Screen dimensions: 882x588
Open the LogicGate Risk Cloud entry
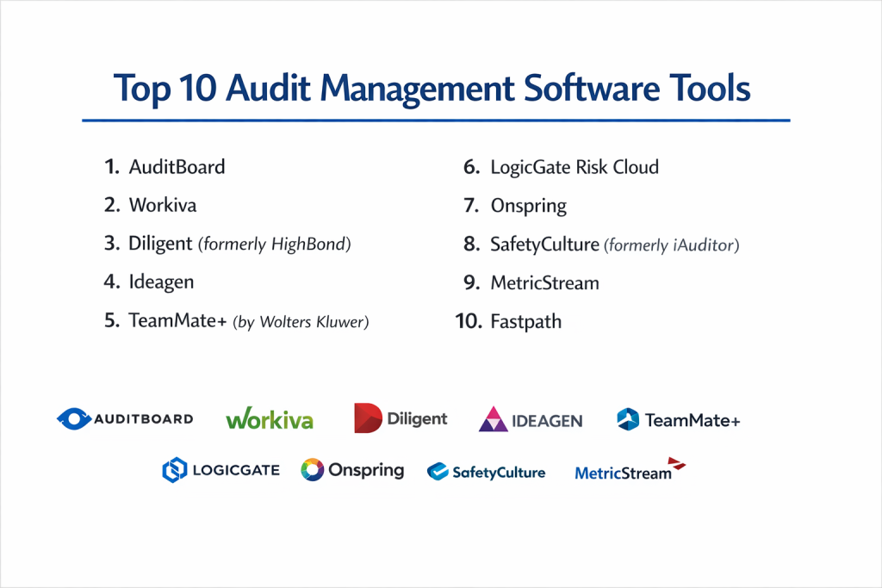coord(574,167)
